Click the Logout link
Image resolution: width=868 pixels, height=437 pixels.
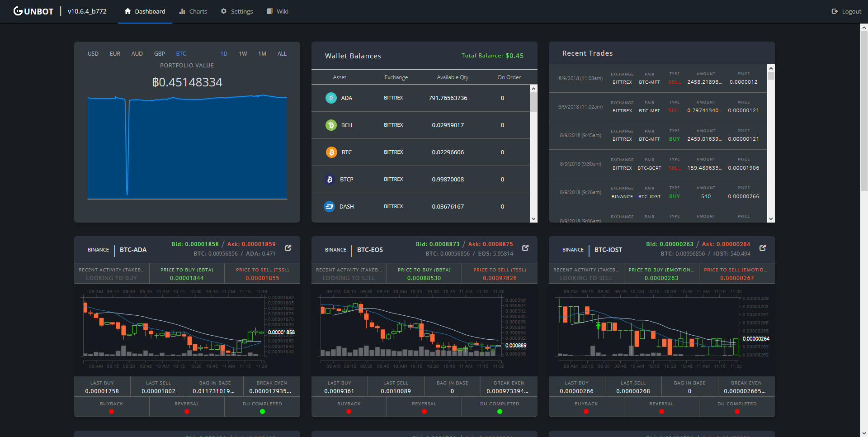click(846, 11)
